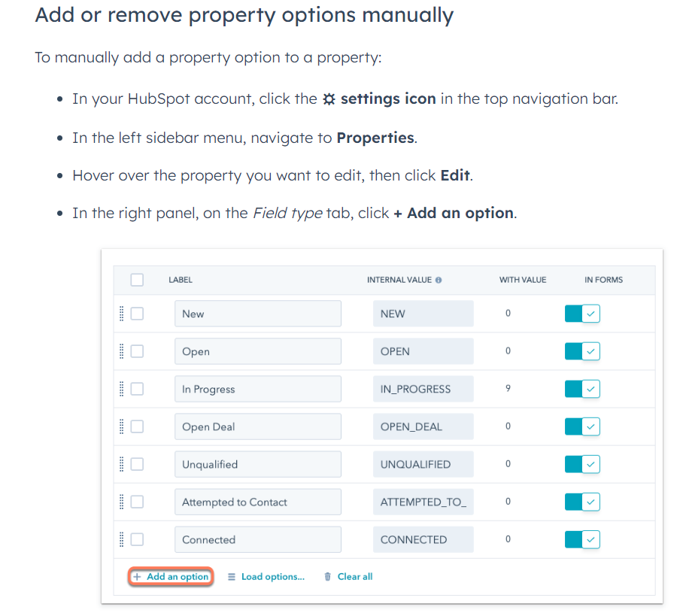Click drag handle icon for New row
This screenshot has height=616, width=683.
click(x=122, y=314)
